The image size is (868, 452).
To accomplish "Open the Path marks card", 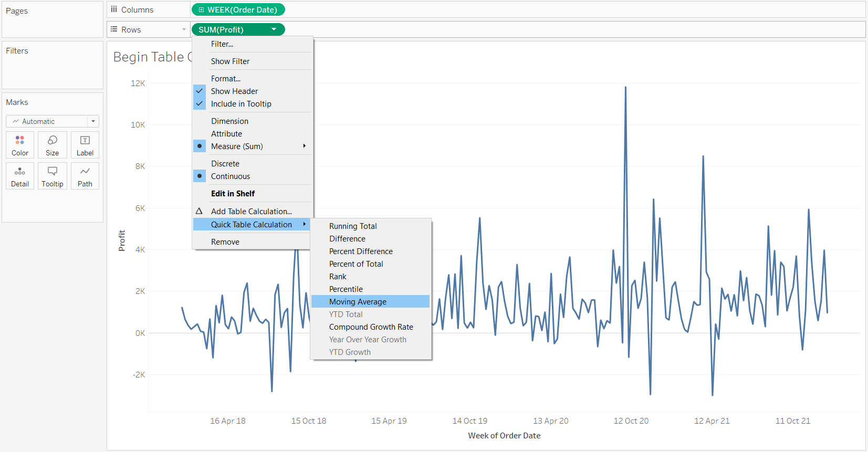I will point(85,176).
